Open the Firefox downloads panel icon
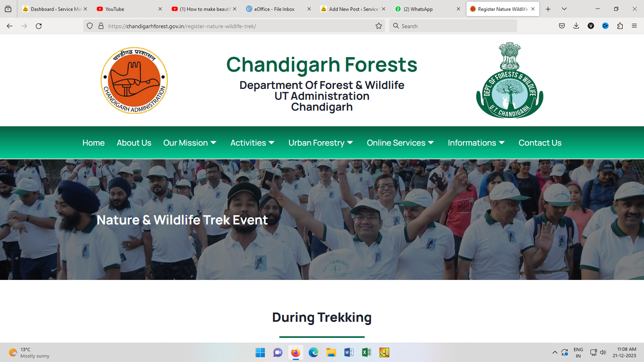Screen dimensions: 644x362 (576, 26)
